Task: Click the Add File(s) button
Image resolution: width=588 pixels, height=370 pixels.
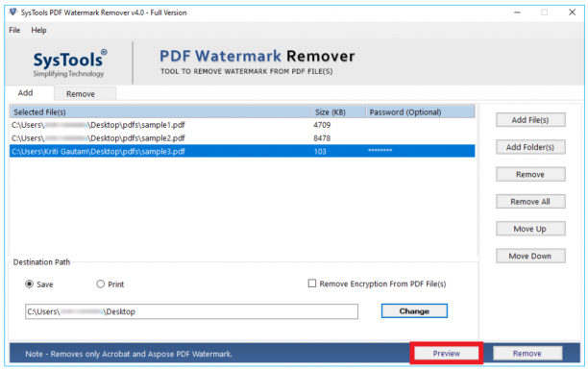Action: 530,120
